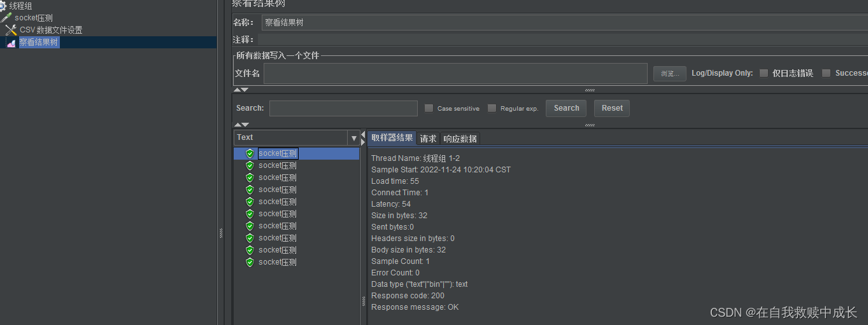Click the green shield icon of the fourth result
This screenshot has width=868, height=325.
point(250,190)
